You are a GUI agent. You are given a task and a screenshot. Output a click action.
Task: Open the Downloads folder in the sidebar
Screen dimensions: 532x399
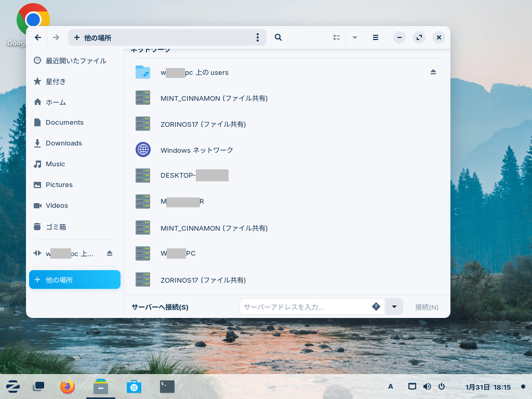click(x=63, y=143)
